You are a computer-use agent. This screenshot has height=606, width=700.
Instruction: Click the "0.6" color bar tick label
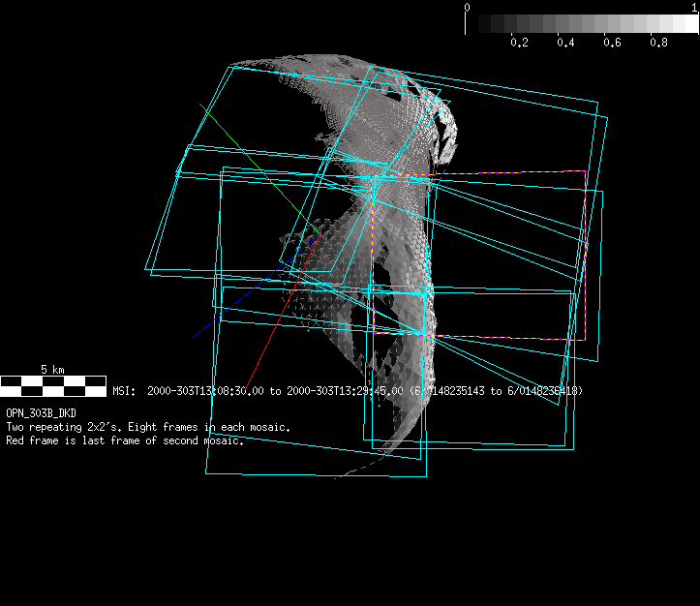[612, 43]
